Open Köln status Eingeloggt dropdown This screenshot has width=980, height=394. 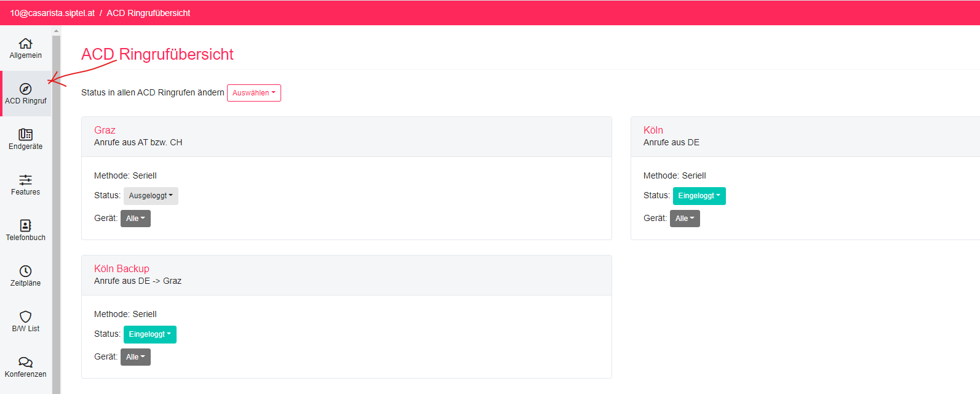[x=699, y=196]
